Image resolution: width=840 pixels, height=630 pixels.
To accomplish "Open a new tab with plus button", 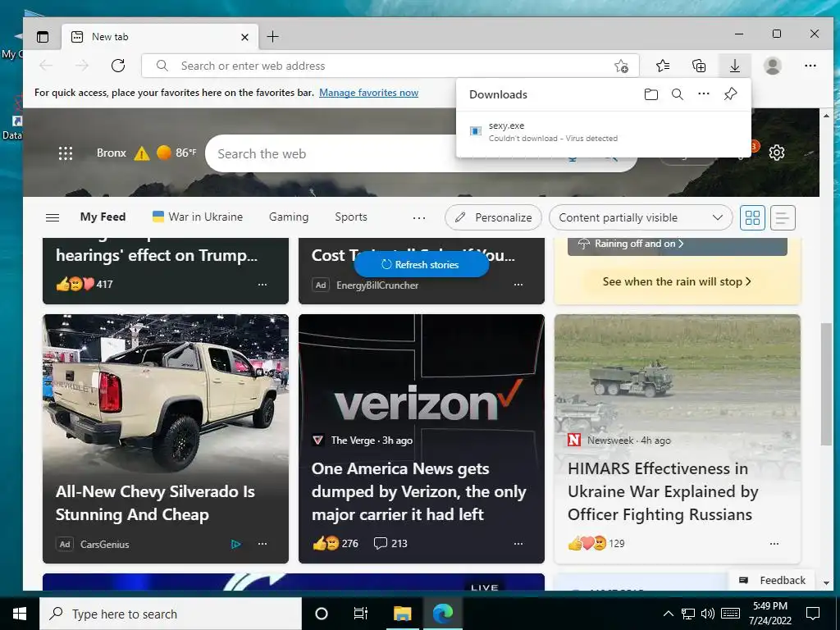I will [272, 36].
